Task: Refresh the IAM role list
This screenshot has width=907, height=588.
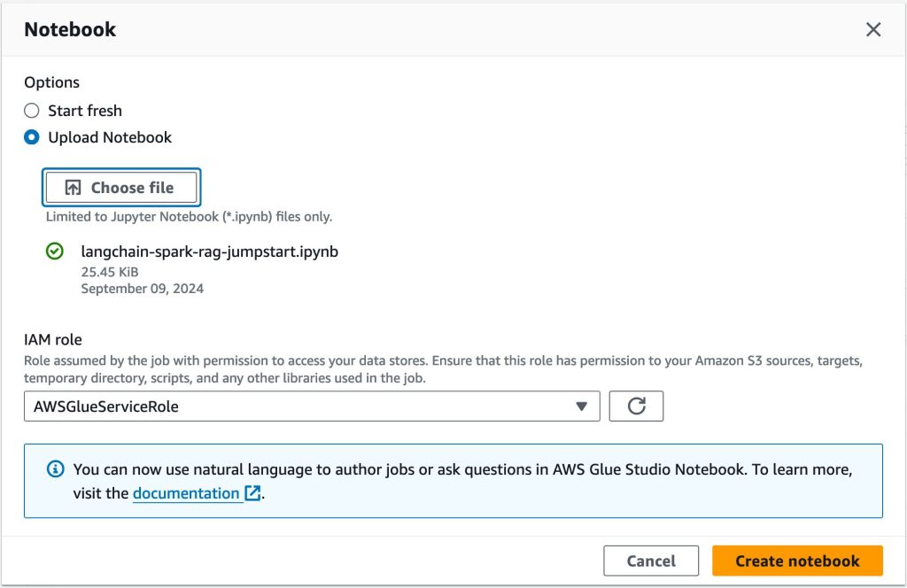Action: [x=636, y=406]
